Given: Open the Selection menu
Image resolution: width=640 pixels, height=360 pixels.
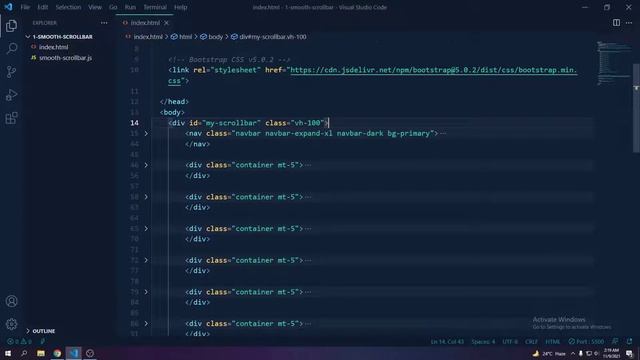Looking at the screenshot, I should point(68,7).
